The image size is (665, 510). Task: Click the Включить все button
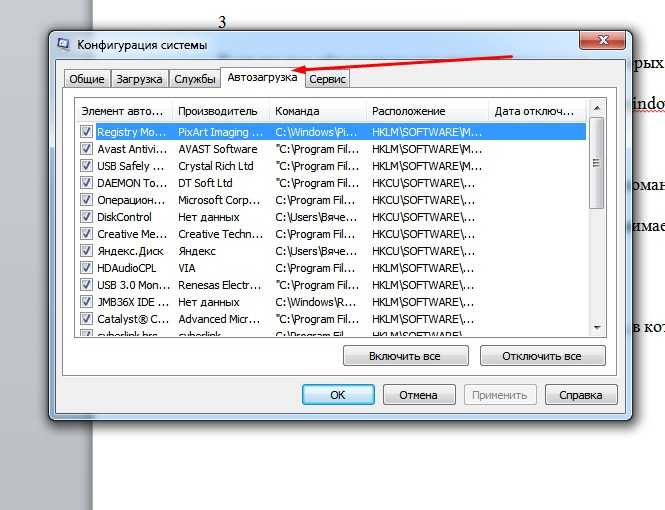(405, 356)
